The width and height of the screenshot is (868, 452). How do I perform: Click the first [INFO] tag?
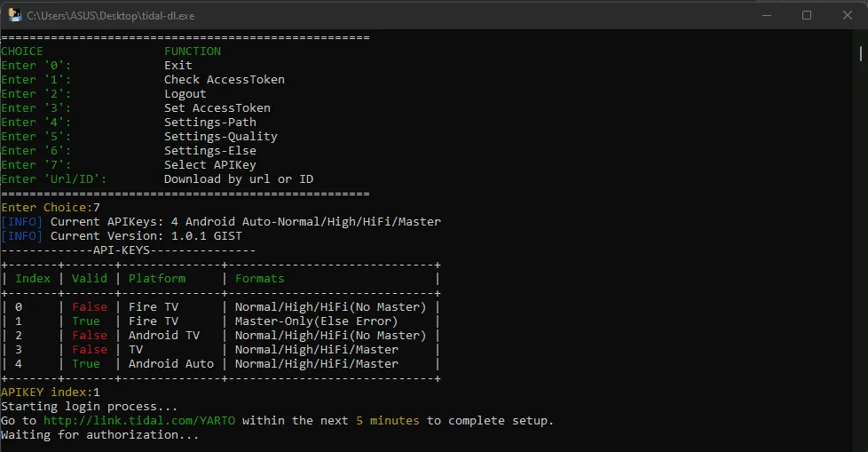click(x=21, y=222)
